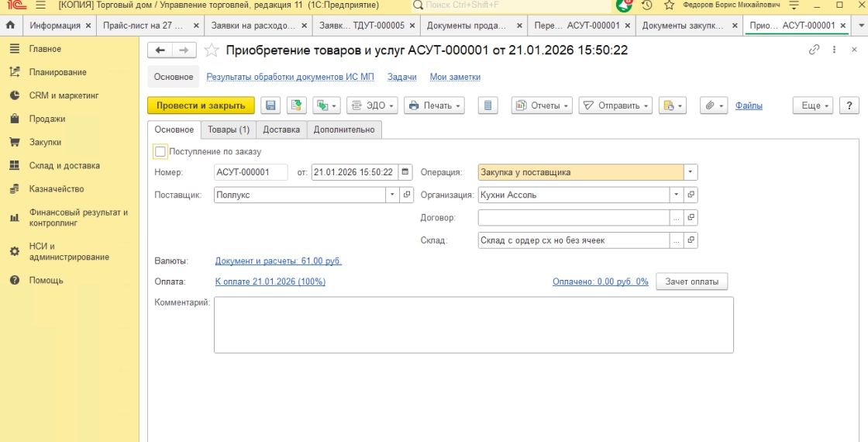Open paperclip attachments dropdown
Image resolution: width=868 pixels, height=442 pixels.
tap(714, 105)
